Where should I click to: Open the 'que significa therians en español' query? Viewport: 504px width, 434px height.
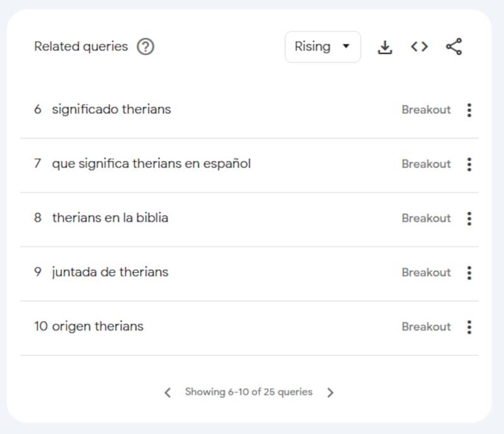(151, 164)
